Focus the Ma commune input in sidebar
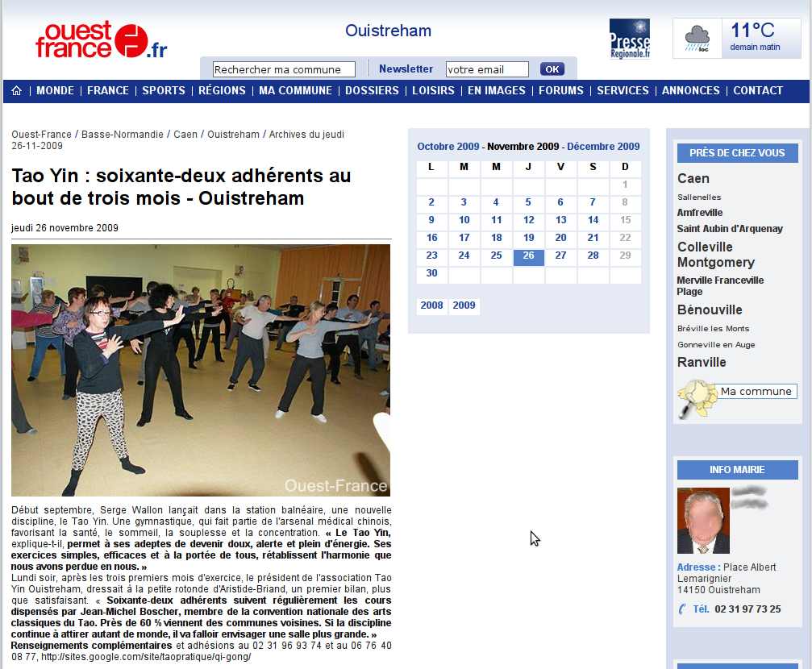This screenshot has width=812, height=669. coord(758,392)
